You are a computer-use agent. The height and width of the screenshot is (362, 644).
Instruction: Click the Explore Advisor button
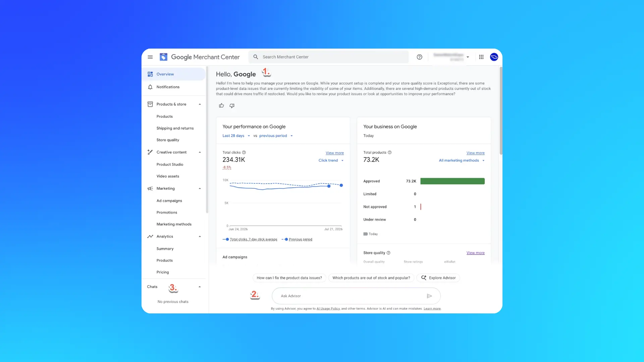438,278
